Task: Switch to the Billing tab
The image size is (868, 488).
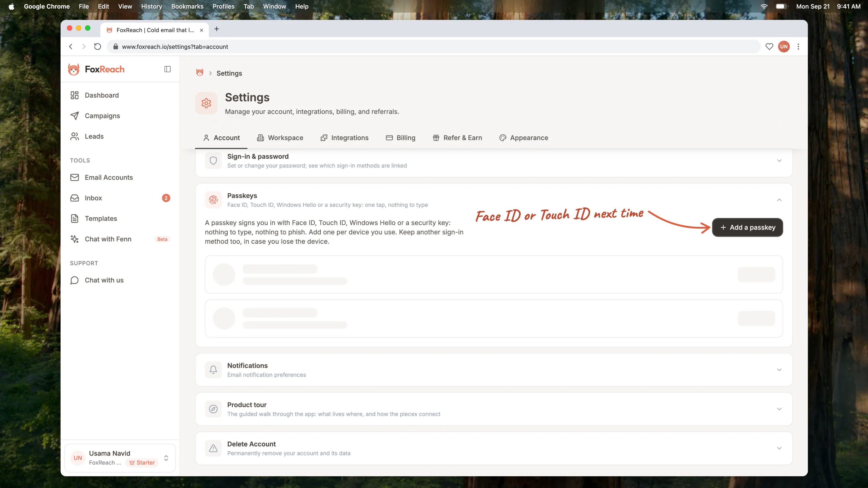Action: [401, 138]
